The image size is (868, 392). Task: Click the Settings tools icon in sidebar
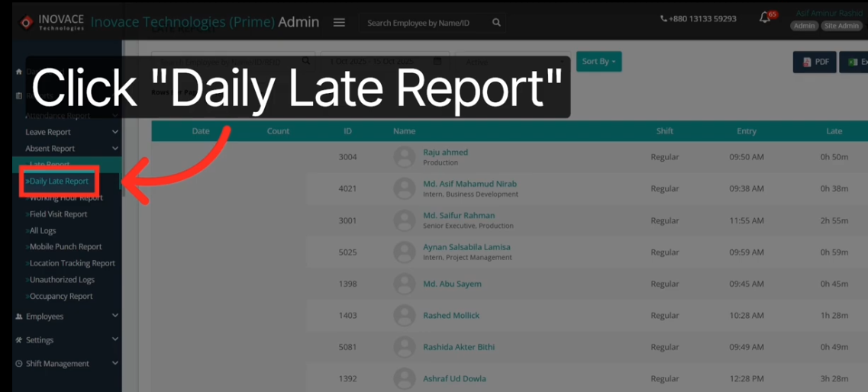pyautogui.click(x=19, y=340)
